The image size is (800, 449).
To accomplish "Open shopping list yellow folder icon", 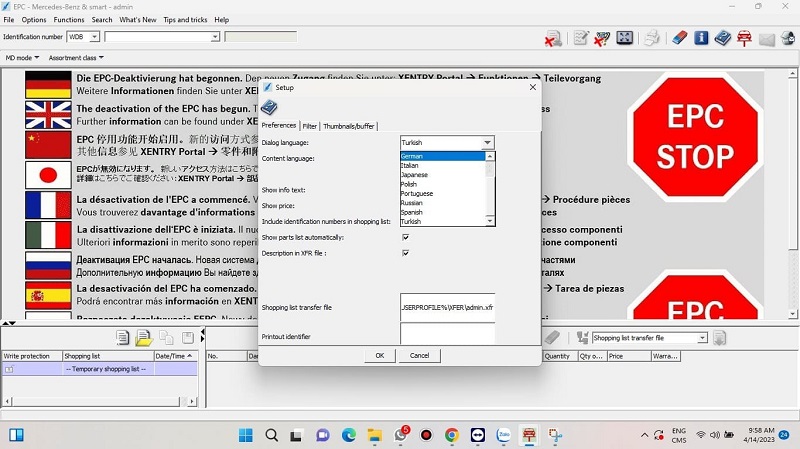I will point(144,337).
